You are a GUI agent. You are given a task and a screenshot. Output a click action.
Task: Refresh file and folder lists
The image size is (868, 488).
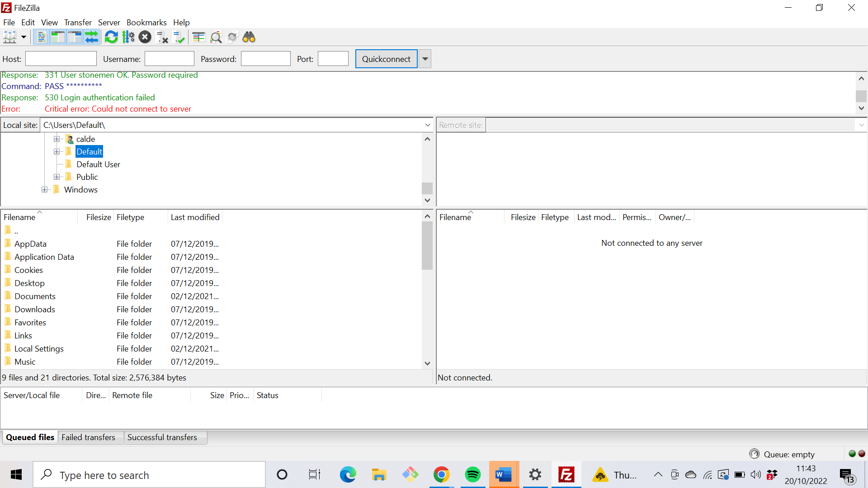(111, 37)
